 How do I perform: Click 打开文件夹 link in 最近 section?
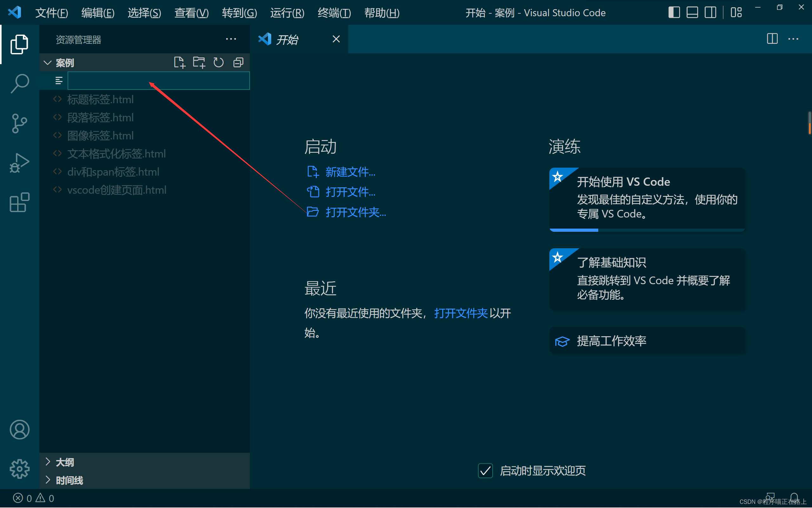(461, 313)
